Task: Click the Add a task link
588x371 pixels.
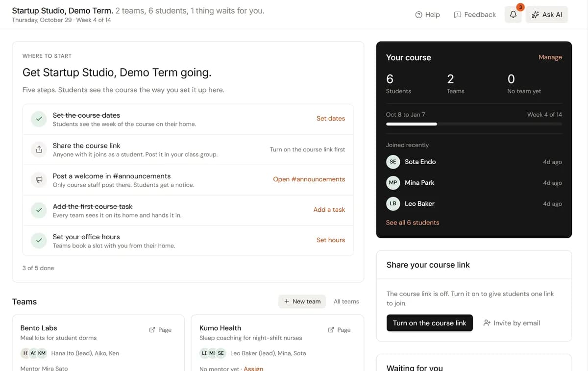Action: tap(329, 209)
